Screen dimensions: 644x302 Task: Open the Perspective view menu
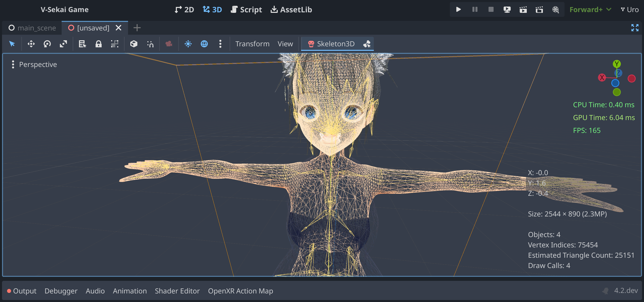tap(38, 64)
